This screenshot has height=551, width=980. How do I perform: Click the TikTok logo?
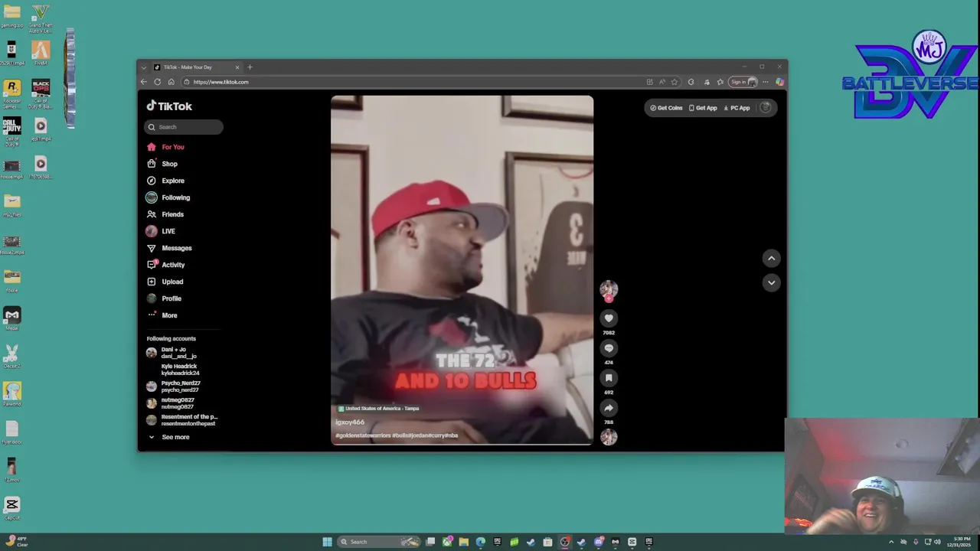[x=169, y=106]
